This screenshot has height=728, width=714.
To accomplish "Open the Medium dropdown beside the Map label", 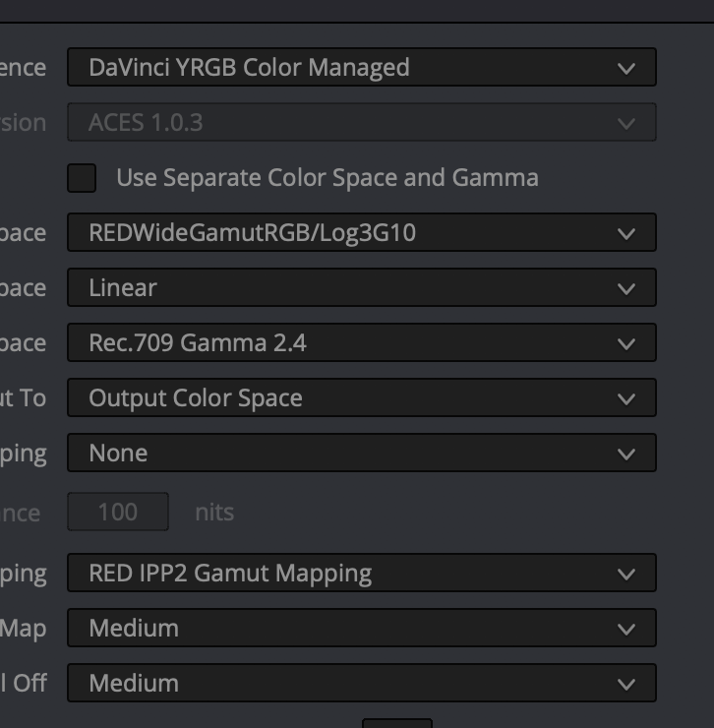I will tap(362, 628).
